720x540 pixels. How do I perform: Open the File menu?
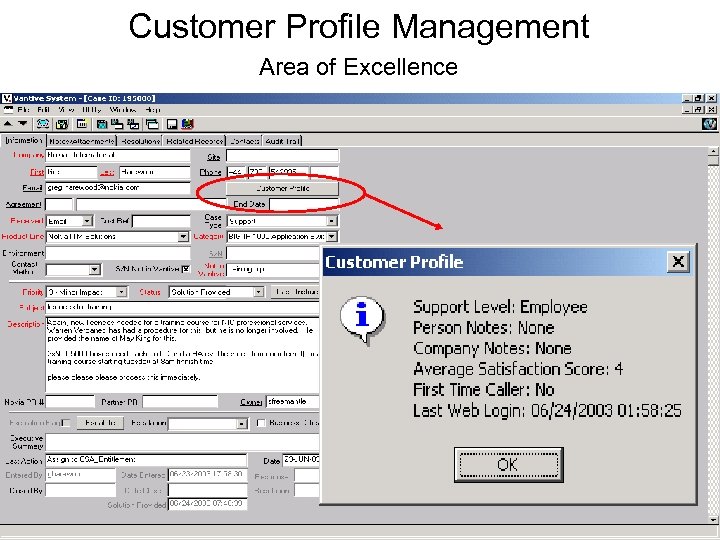point(23,110)
